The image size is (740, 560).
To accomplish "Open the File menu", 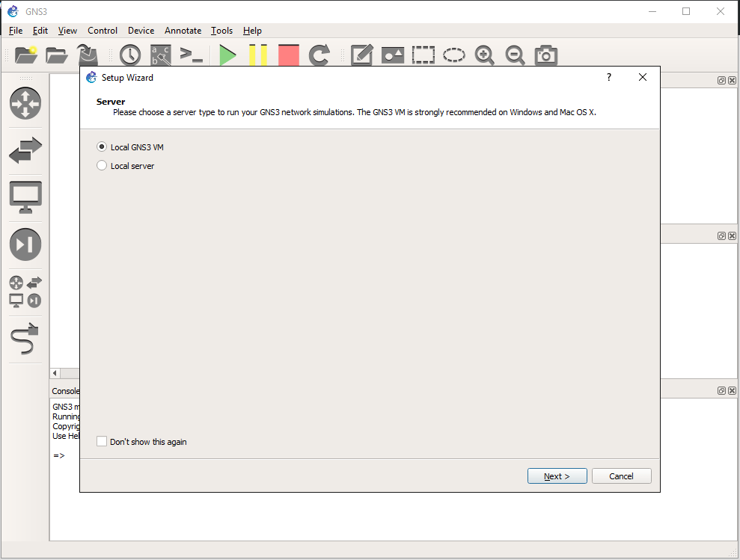I will tap(16, 31).
